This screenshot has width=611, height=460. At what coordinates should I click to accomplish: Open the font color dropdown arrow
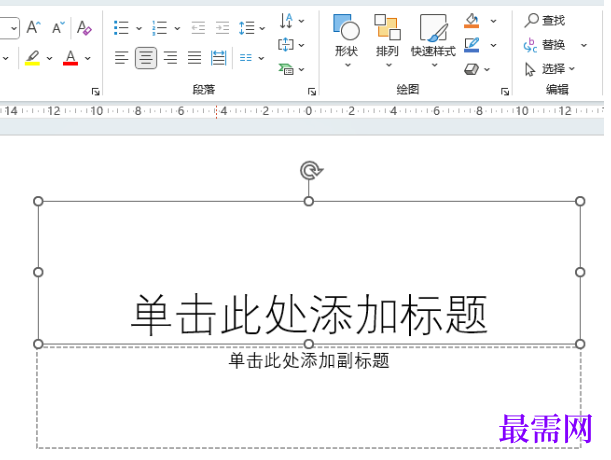tap(88, 58)
